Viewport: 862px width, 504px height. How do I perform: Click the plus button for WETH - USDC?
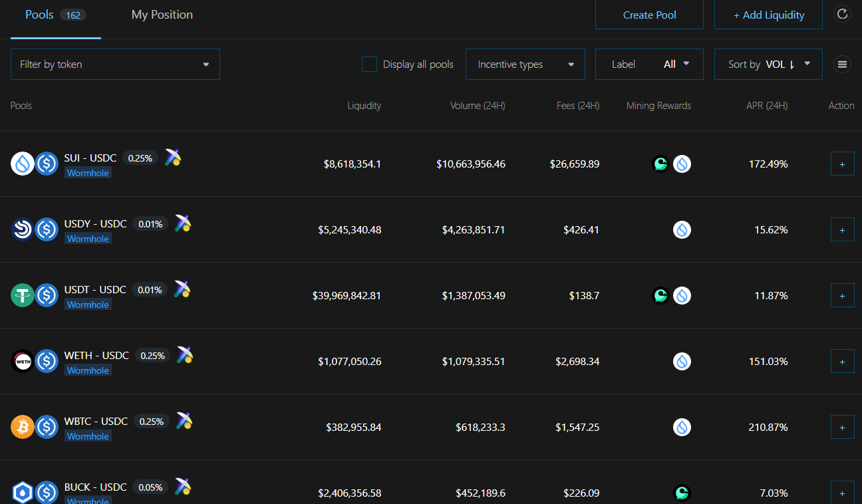[x=843, y=361]
